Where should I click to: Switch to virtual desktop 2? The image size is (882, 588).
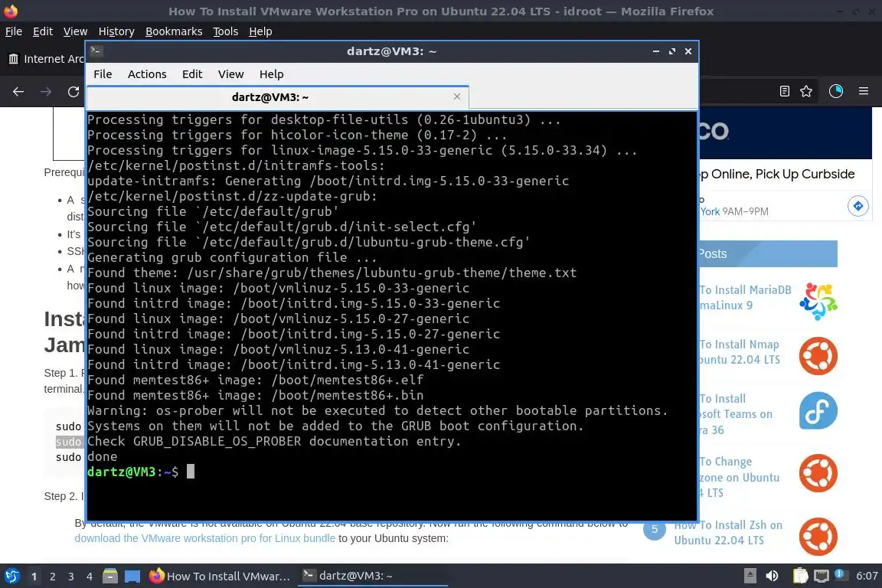[53, 577]
